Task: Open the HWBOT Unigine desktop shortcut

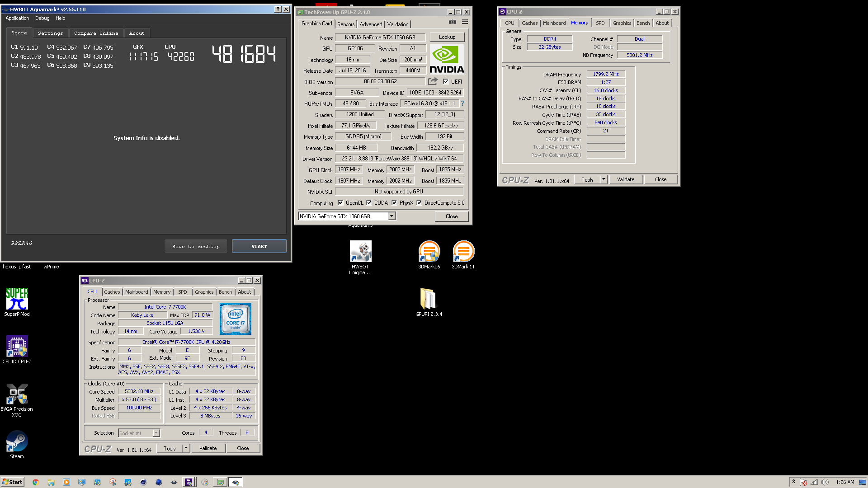Action: (360, 258)
